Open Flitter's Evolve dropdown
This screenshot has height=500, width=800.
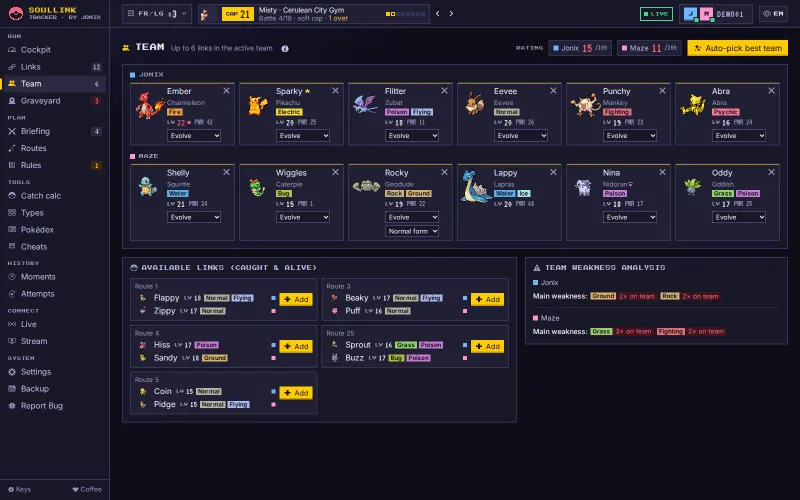412,136
